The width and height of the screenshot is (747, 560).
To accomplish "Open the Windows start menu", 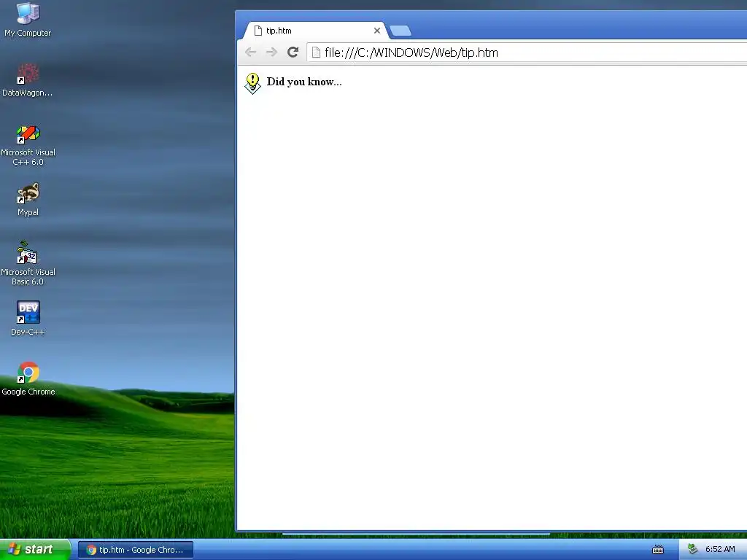I will pos(35,550).
